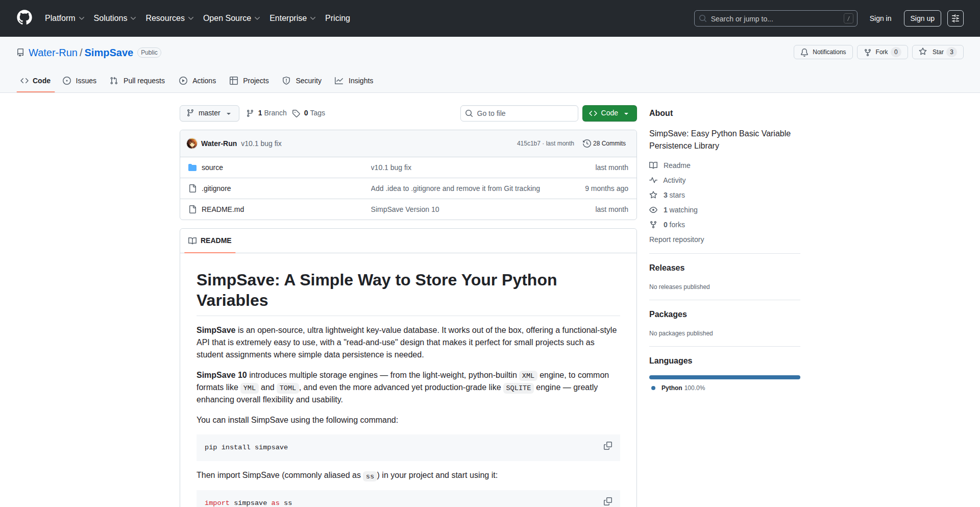Expand the master branch selector
This screenshot has height=507, width=980.
point(209,113)
